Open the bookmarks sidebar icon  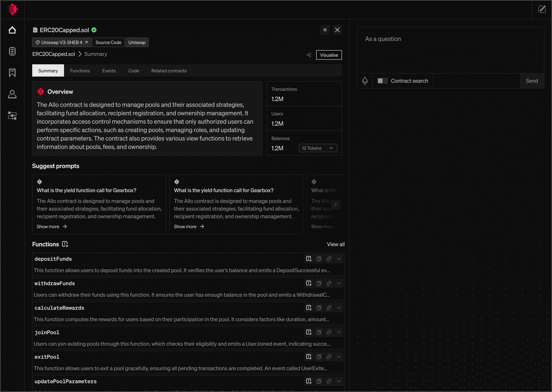[12, 73]
